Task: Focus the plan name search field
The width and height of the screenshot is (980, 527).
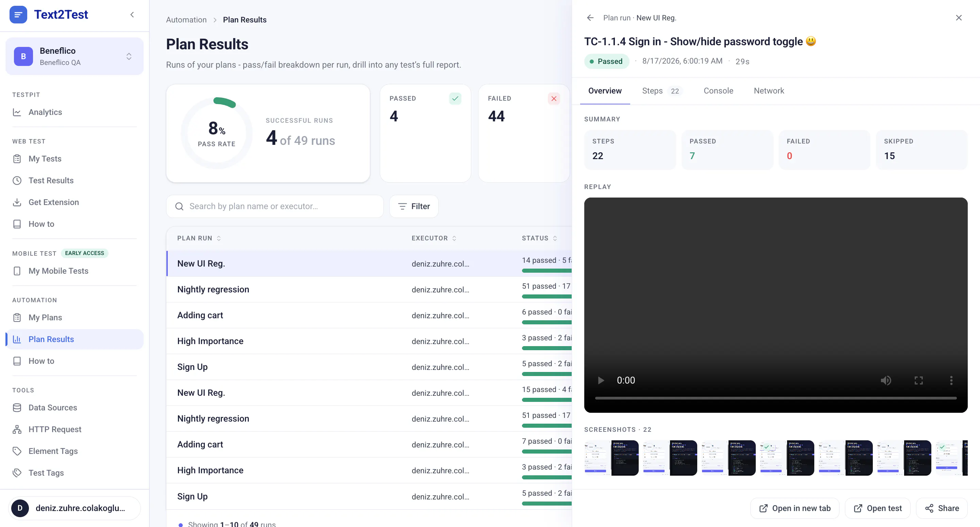Action: coord(275,206)
